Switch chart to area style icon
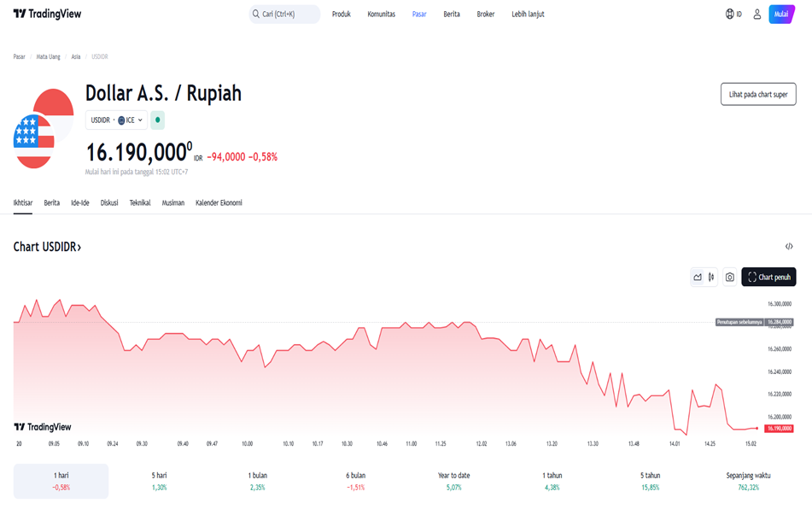The width and height of the screenshot is (812, 509). click(x=698, y=277)
